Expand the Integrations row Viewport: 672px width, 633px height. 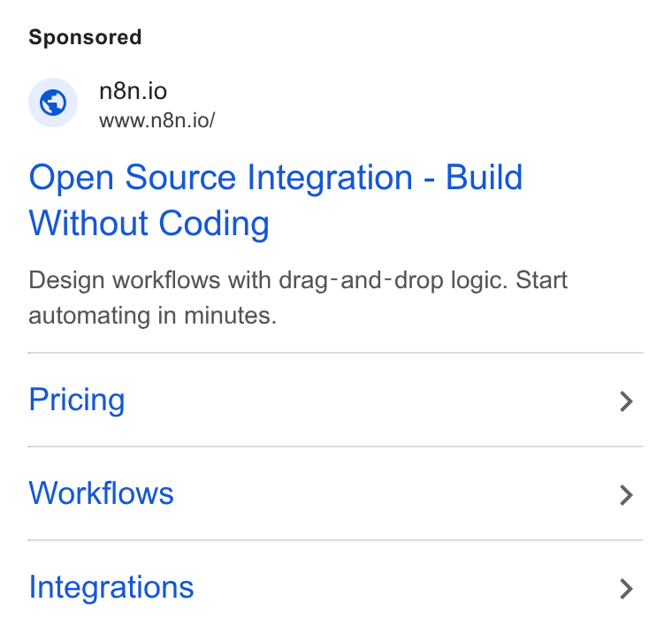click(x=336, y=587)
